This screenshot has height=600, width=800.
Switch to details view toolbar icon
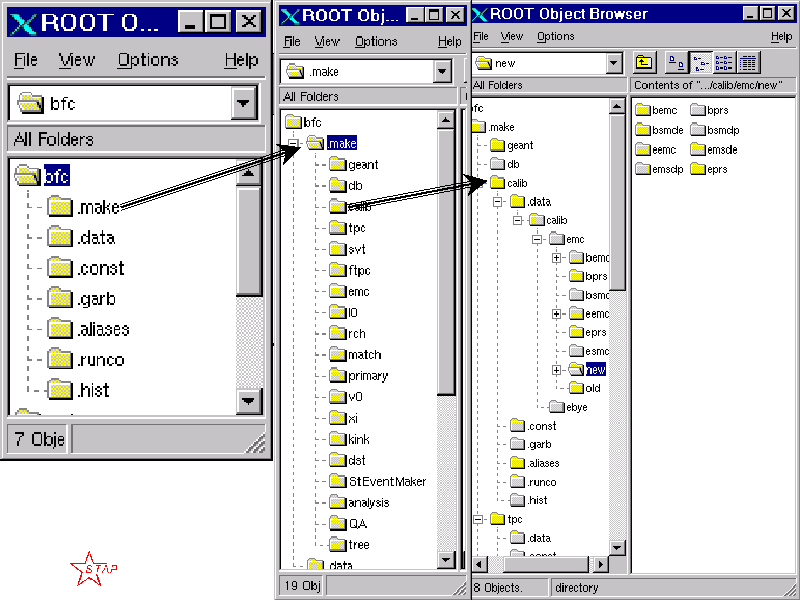point(747,63)
